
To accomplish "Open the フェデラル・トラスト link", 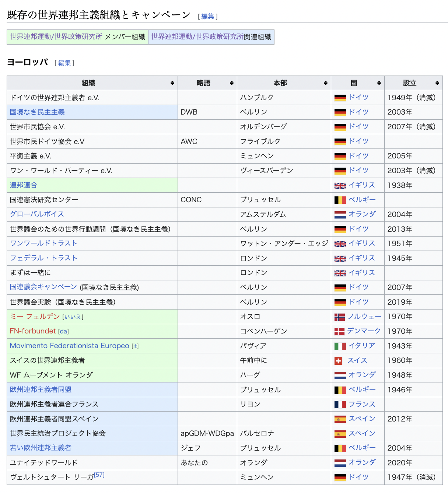I will 43,258.
